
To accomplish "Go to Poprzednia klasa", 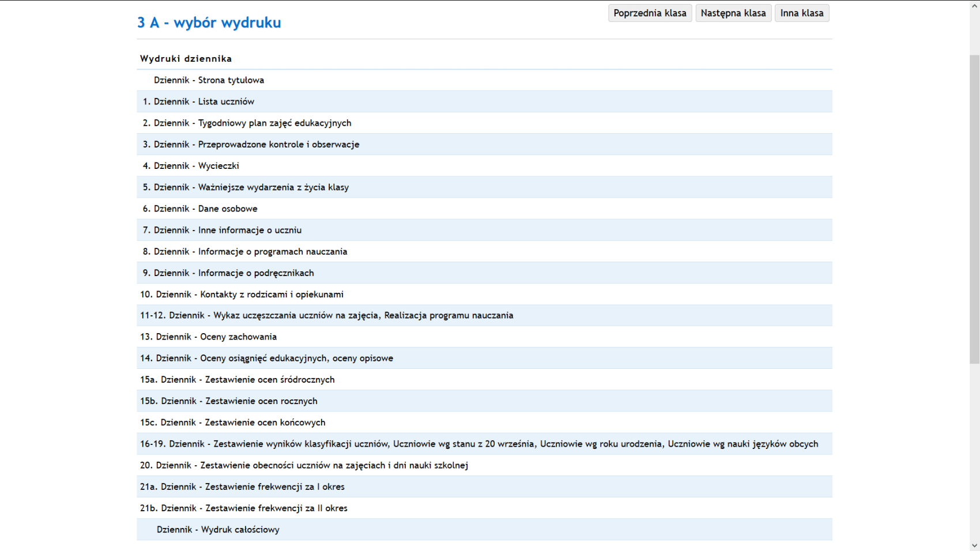I will click(x=650, y=13).
